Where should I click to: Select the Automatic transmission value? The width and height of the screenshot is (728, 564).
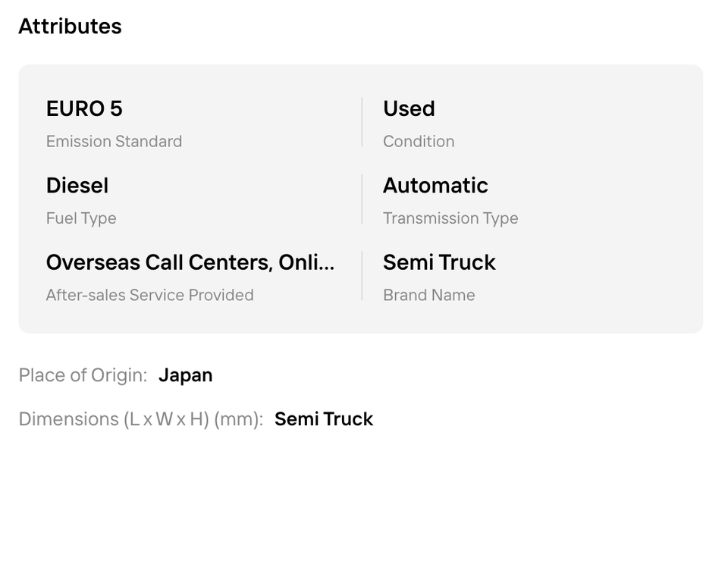[x=435, y=186]
